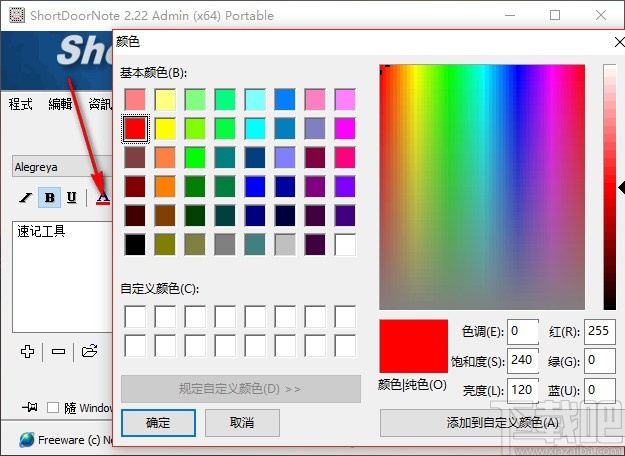Click the minus icon to remove a note
This screenshot has height=456, width=625.
pyautogui.click(x=58, y=352)
